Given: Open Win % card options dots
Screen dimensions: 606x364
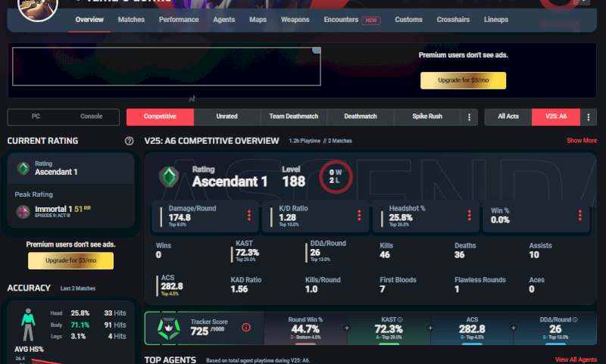Looking at the screenshot, I should pyautogui.click(x=579, y=216).
